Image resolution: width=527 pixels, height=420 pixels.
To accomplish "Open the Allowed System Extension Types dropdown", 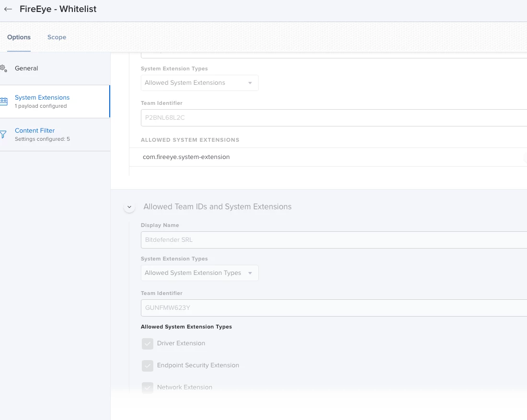I will 200,273.
